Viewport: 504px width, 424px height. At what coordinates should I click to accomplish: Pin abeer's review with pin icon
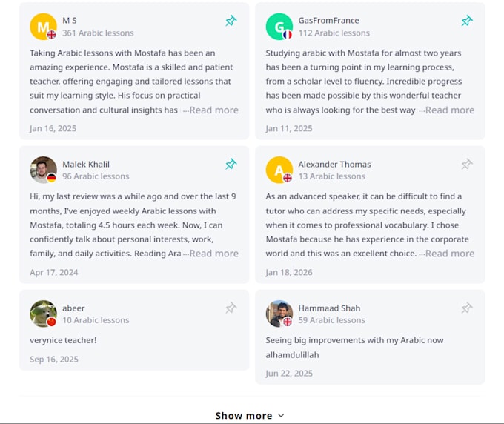231,308
